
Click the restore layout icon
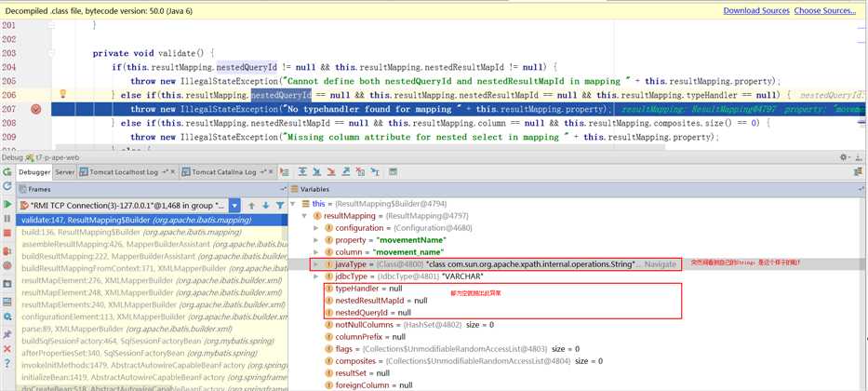[7, 302]
